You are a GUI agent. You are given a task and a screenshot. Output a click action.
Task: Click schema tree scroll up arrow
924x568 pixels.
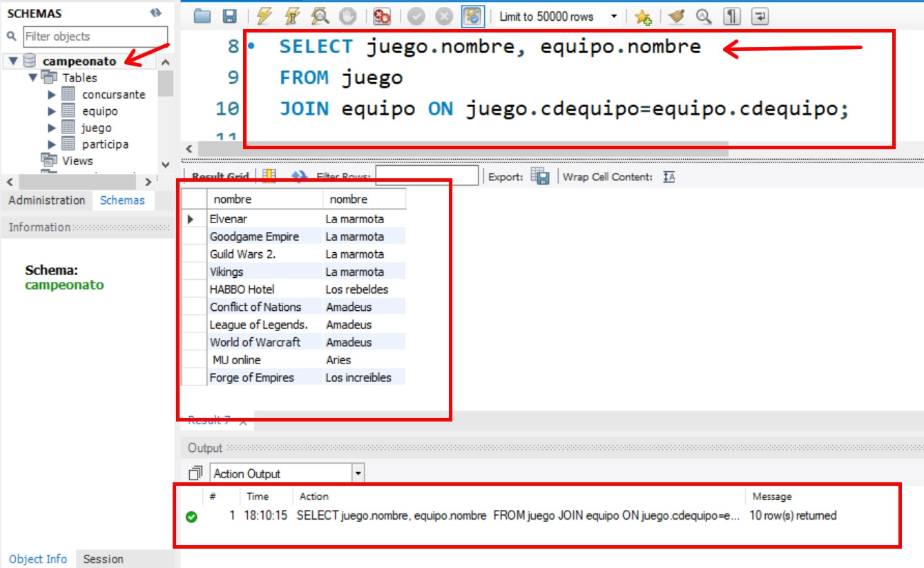pyautogui.click(x=165, y=63)
